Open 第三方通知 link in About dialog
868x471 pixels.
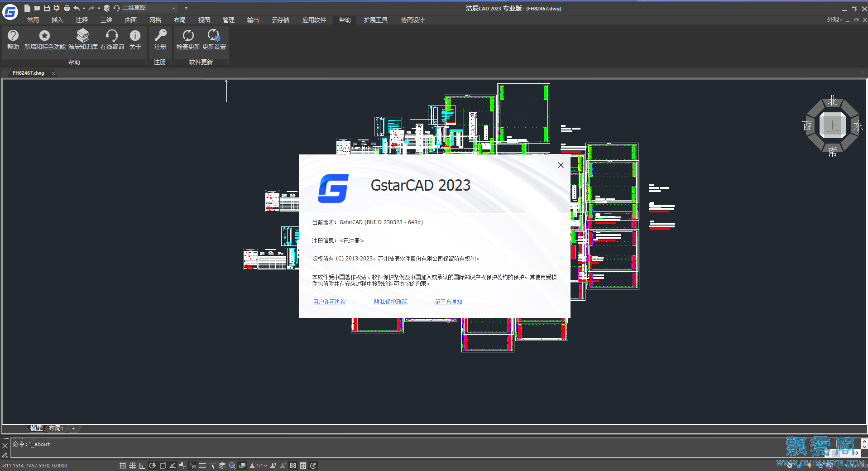tap(449, 302)
